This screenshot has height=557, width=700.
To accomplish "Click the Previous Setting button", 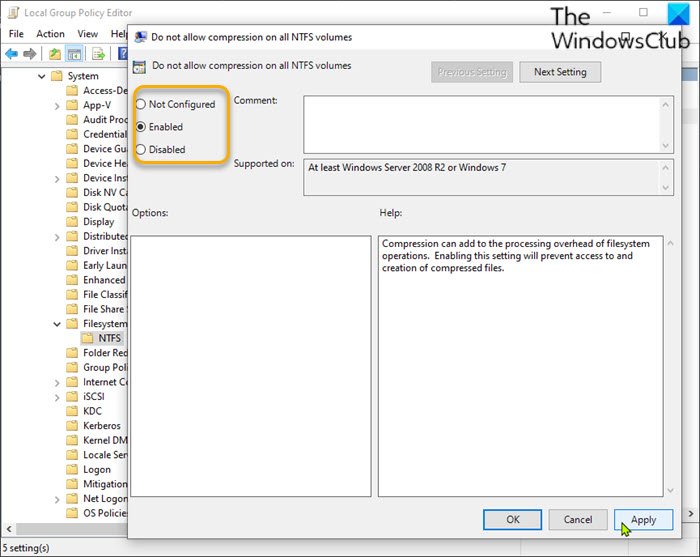I will 472,72.
